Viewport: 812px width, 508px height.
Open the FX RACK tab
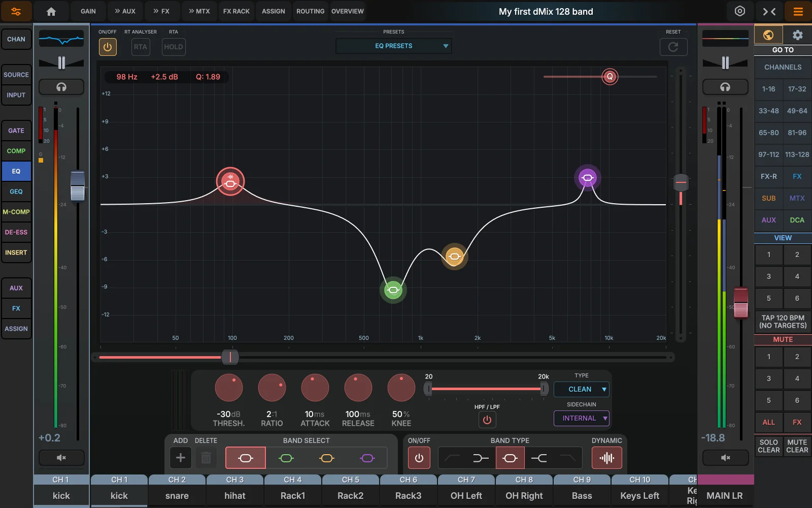tap(236, 11)
